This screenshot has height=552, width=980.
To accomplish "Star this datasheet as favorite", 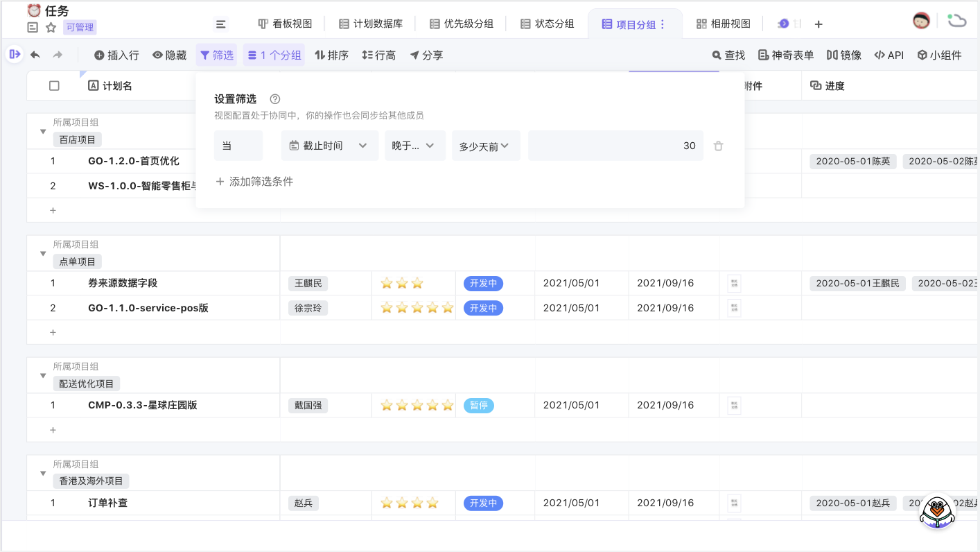I will coord(51,28).
